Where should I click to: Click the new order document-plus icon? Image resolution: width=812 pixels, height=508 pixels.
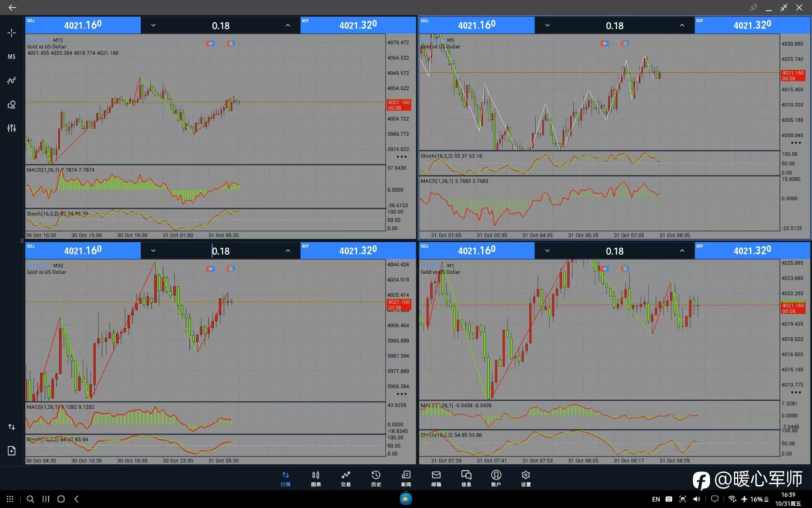pos(11,450)
